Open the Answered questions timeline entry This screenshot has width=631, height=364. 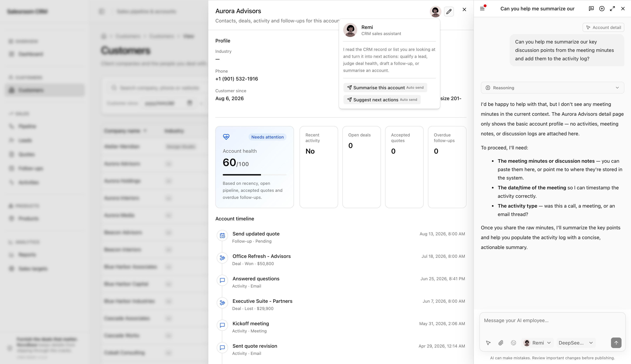(x=256, y=279)
